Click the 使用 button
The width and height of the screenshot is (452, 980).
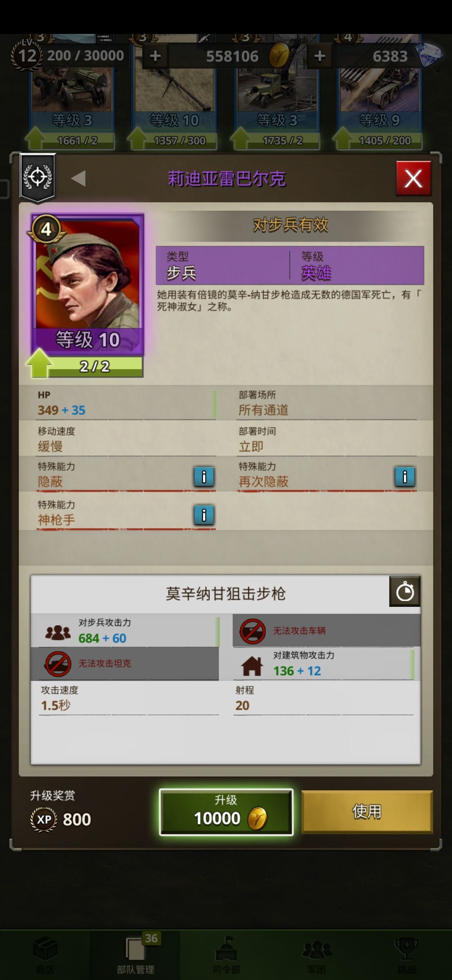coord(367,811)
